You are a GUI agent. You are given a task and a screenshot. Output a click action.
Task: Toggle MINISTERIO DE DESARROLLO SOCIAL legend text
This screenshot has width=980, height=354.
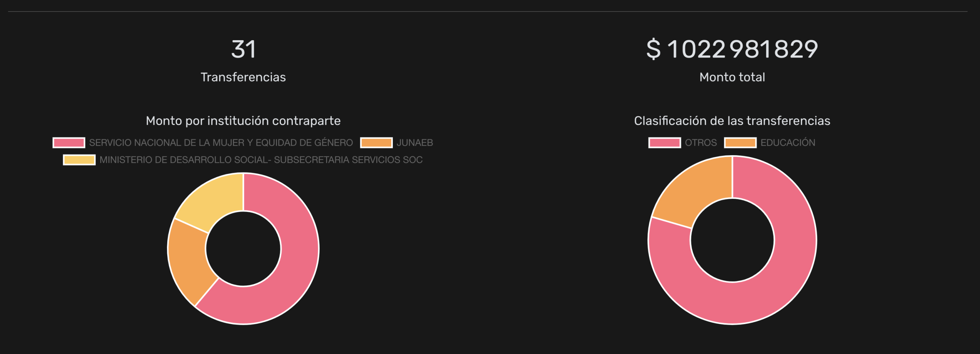(x=261, y=160)
